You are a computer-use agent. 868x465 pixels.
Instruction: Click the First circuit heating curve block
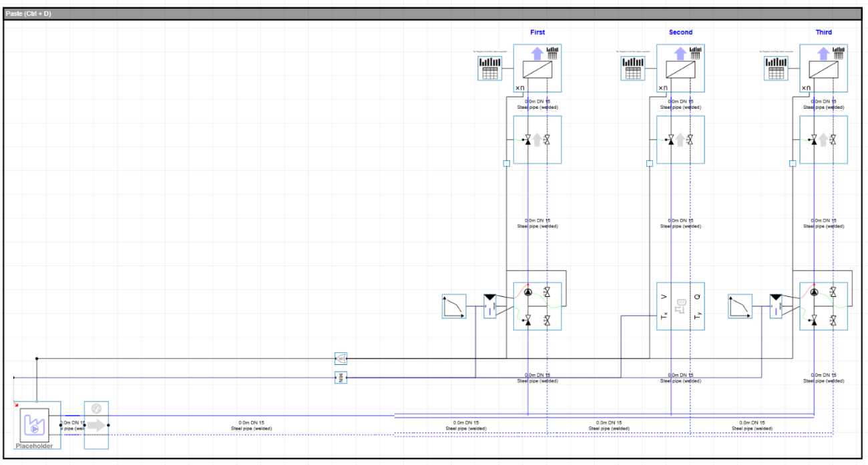point(454,307)
